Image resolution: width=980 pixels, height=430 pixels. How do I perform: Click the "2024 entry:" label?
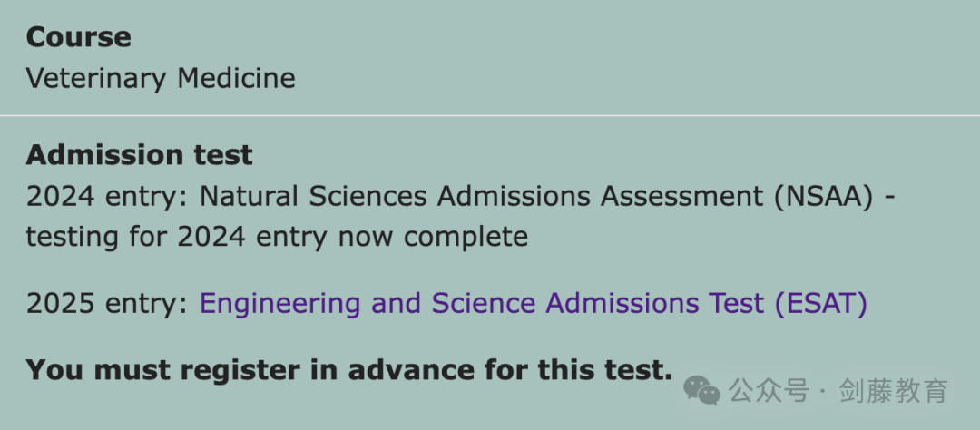107,198
